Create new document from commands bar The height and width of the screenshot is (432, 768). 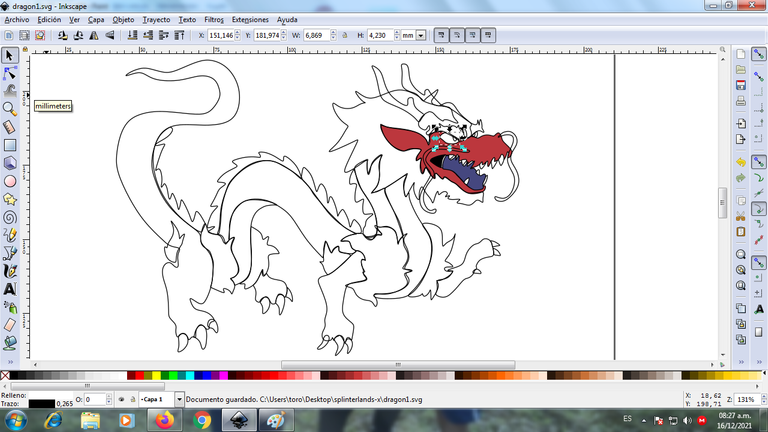(x=741, y=54)
